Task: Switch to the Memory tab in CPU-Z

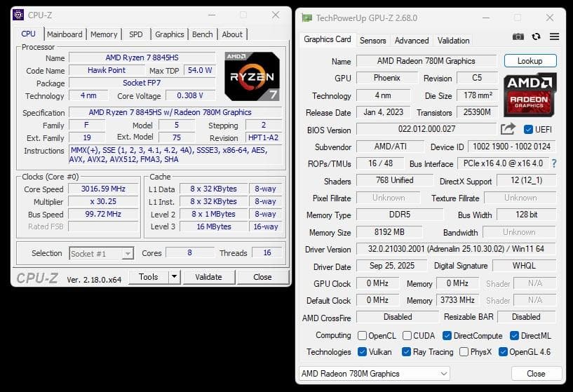Action: (104, 34)
